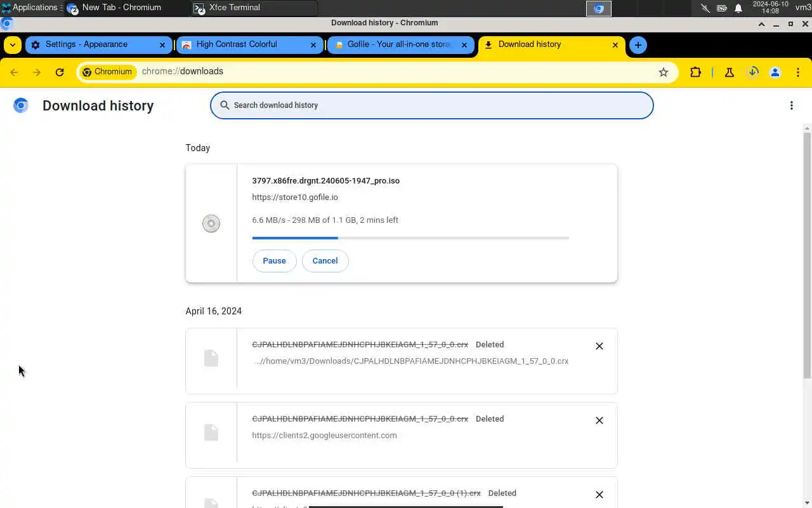The height and width of the screenshot is (508, 812).
Task: Click the window menu icon in titlebar
Action: click(x=6, y=23)
